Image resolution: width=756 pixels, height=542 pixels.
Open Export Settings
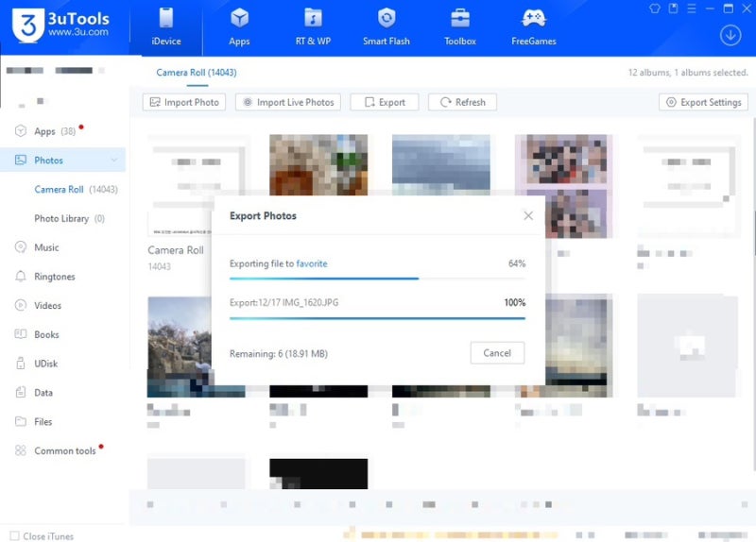703,102
